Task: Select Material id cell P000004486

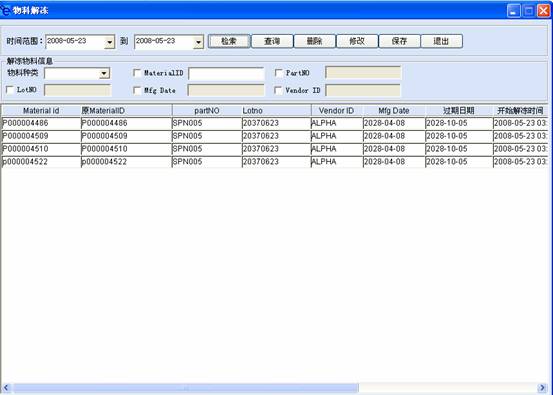Action: point(41,123)
